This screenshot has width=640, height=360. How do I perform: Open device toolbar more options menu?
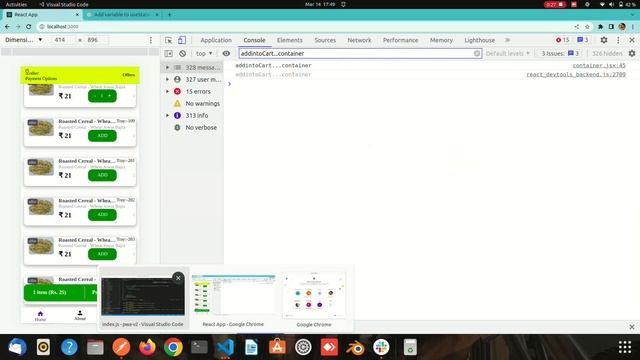pos(151,40)
